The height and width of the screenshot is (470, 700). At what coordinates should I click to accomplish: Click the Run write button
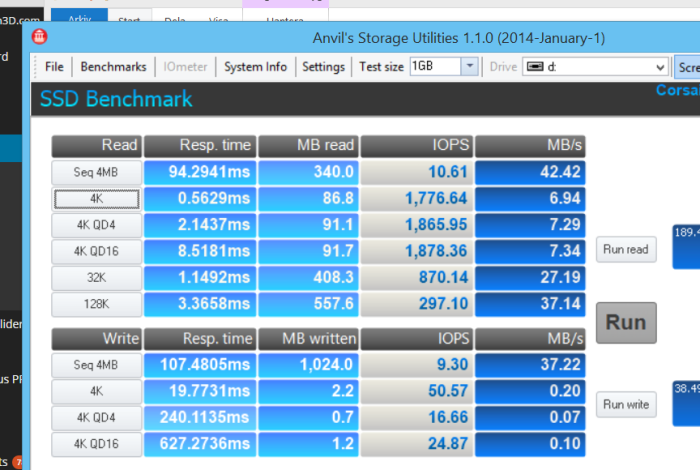(x=626, y=405)
